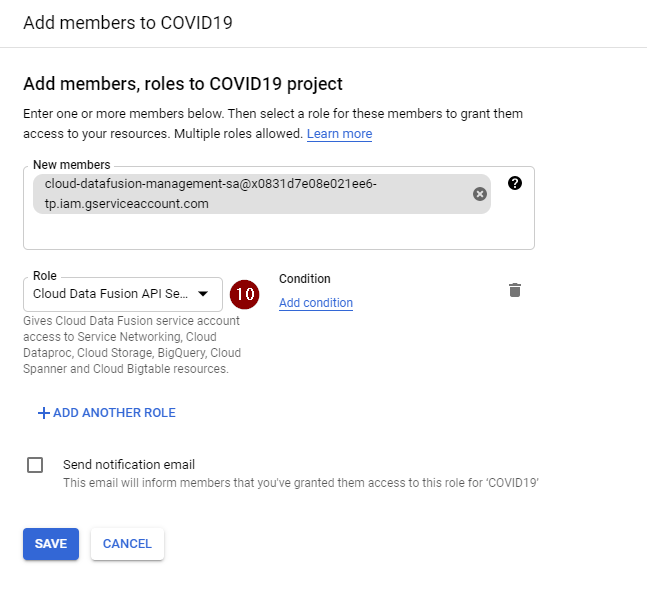Image resolution: width=647 pixels, height=590 pixels.
Task: Click the New members field label
Action: tap(71, 165)
